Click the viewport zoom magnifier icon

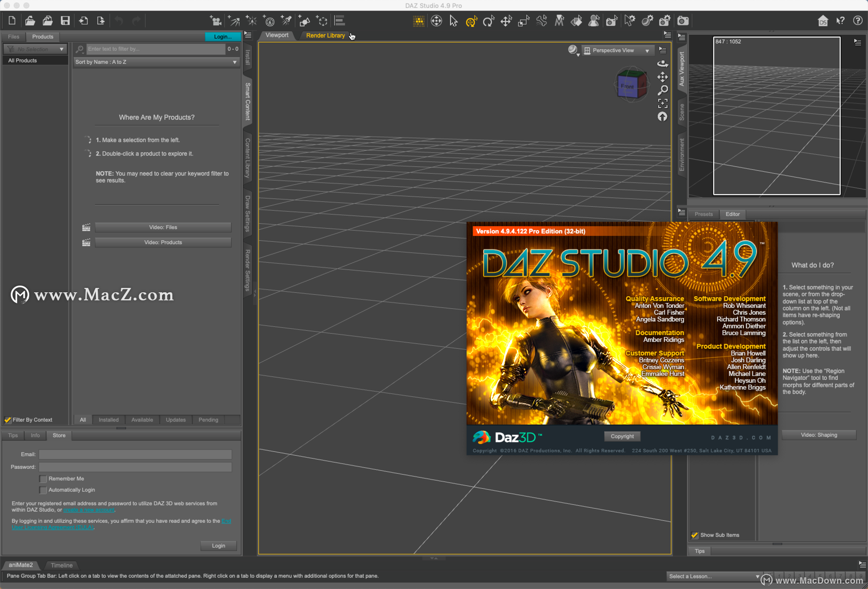663,90
